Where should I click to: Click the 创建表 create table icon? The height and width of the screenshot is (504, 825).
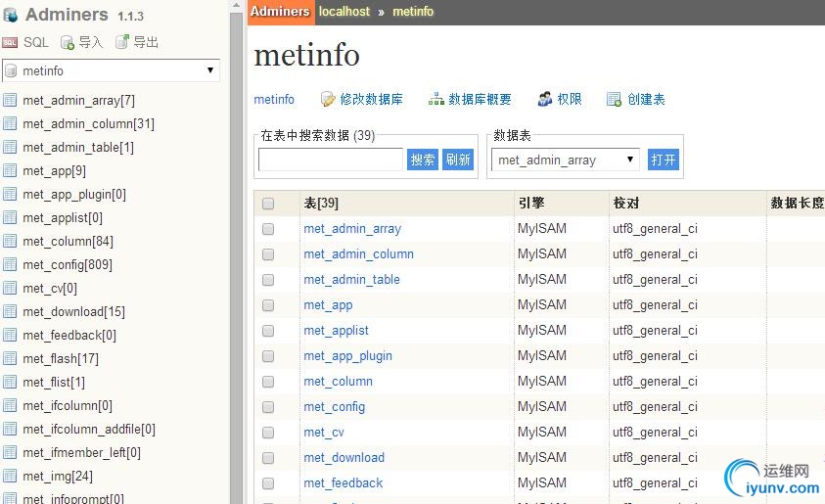[x=614, y=99]
